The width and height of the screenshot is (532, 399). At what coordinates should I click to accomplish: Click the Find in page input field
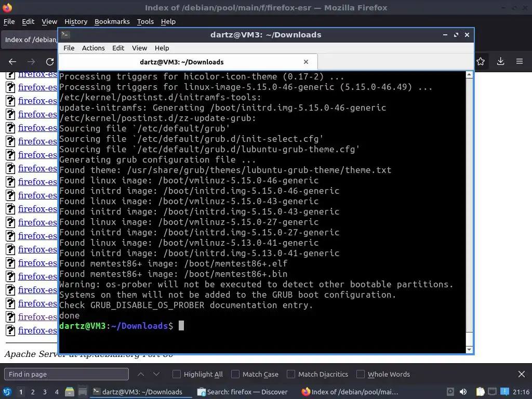tap(66, 374)
